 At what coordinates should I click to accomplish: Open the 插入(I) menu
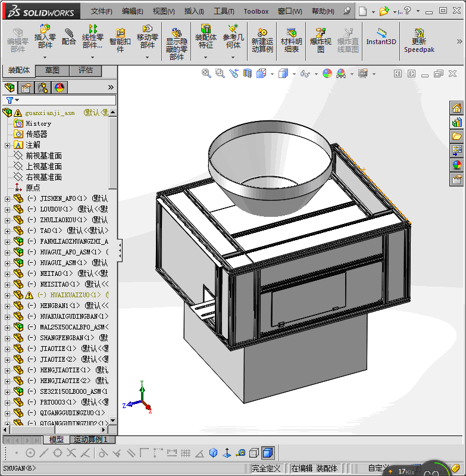pyautogui.click(x=194, y=11)
